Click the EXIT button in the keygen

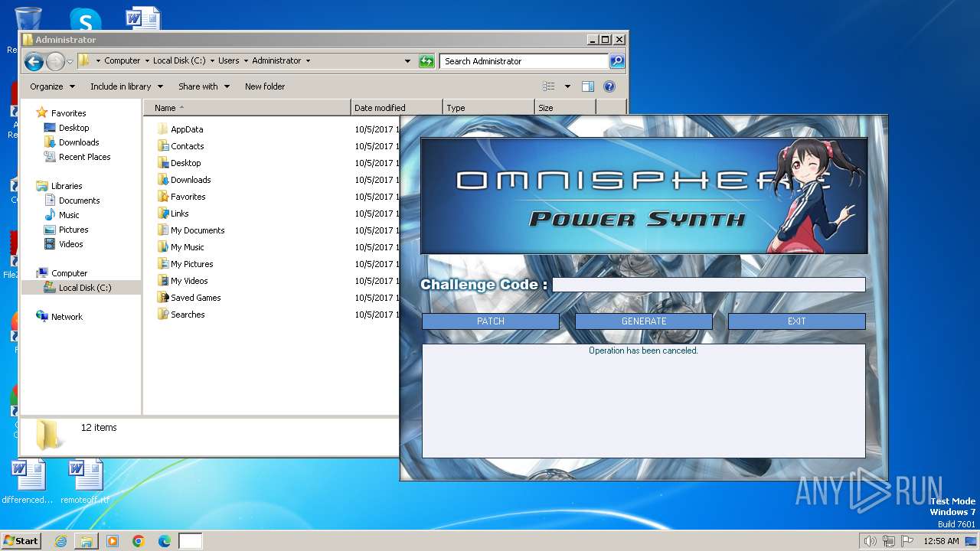tap(797, 321)
